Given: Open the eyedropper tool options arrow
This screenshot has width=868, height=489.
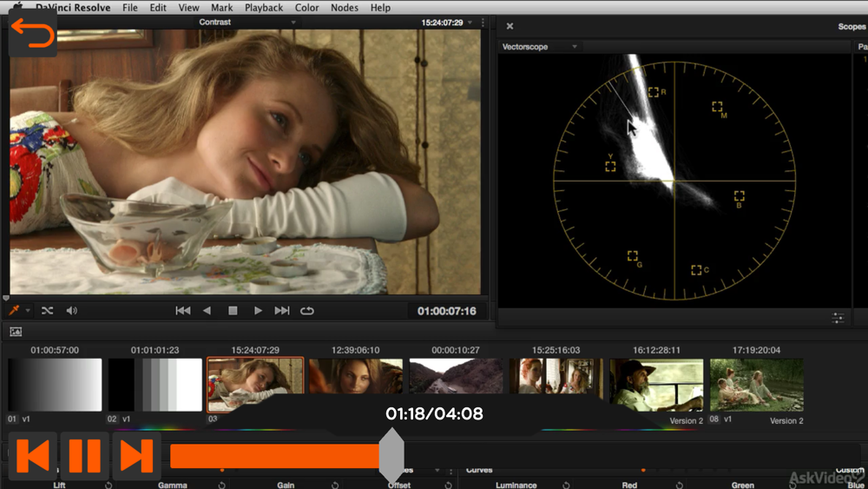Looking at the screenshot, I should [27, 311].
